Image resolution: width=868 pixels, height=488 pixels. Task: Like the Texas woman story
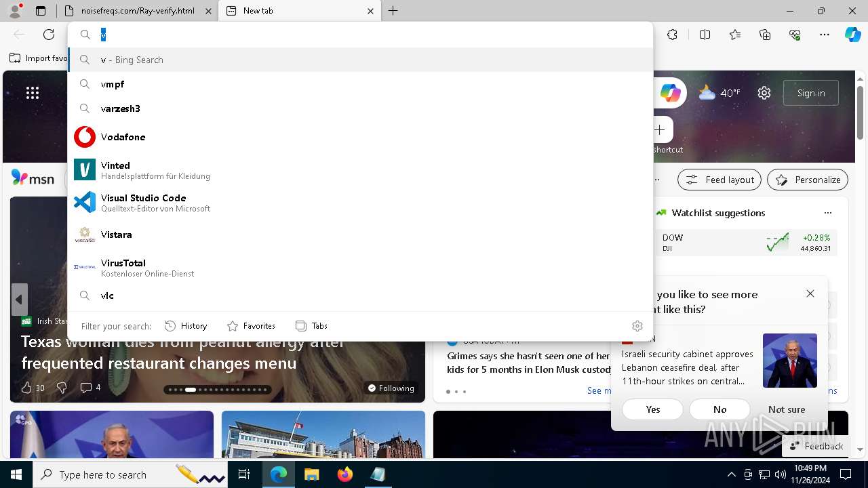[x=33, y=388]
